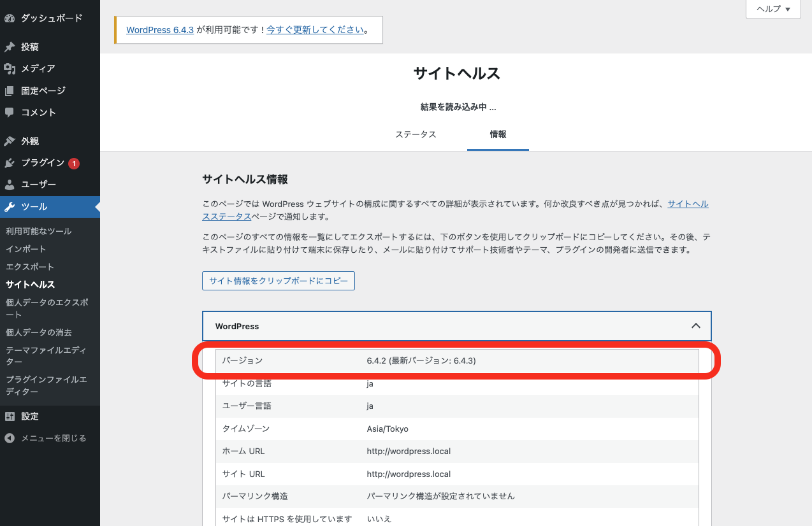
Task: Select the 情報 tab
Action: point(498,134)
